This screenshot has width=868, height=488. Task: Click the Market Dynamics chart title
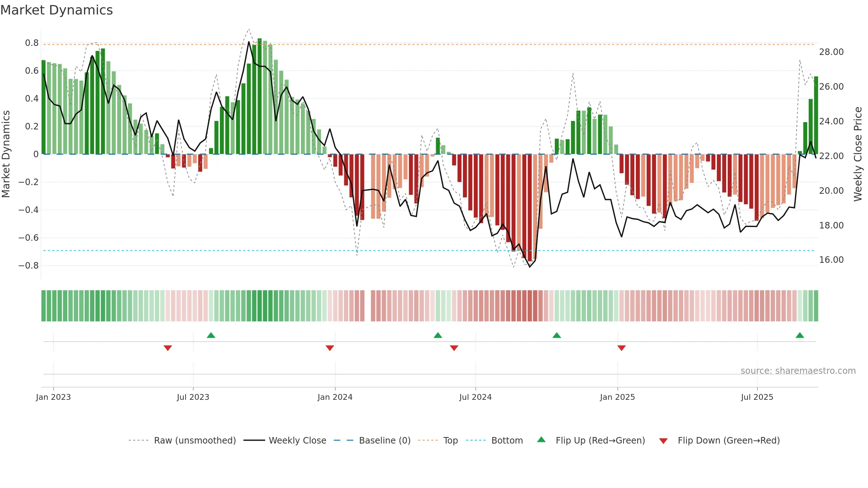click(x=56, y=10)
